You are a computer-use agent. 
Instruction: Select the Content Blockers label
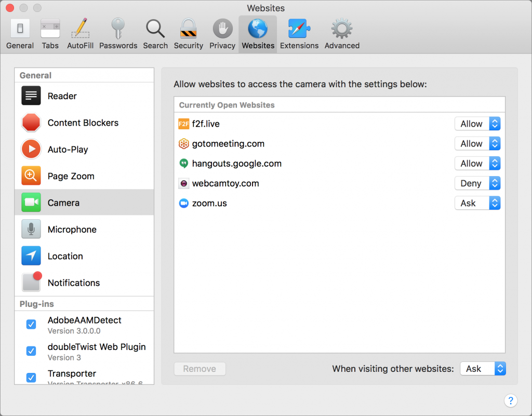coord(83,123)
